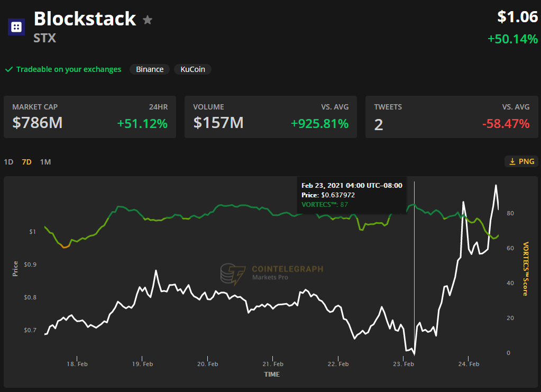Screen dimensions: 541x392
Task: Click the $157M volume value
Action: click(x=218, y=123)
